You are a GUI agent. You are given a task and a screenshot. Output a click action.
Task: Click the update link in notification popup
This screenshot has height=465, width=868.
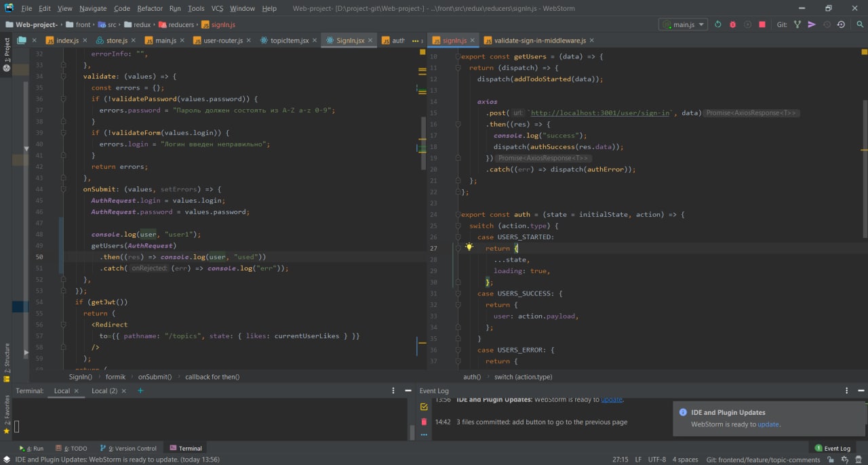point(768,424)
